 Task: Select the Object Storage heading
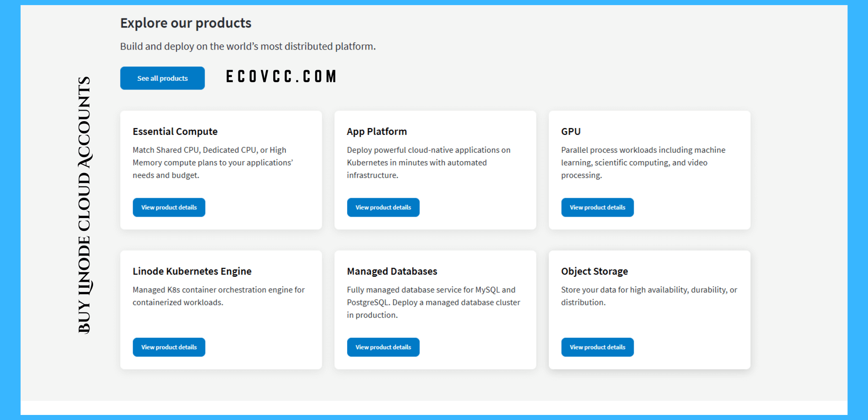pyautogui.click(x=594, y=271)
